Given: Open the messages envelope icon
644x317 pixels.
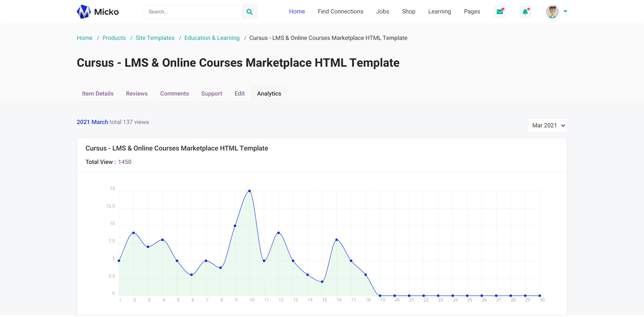Looking at the screenshot, I should pyautogui.click(x=500, y=12).
